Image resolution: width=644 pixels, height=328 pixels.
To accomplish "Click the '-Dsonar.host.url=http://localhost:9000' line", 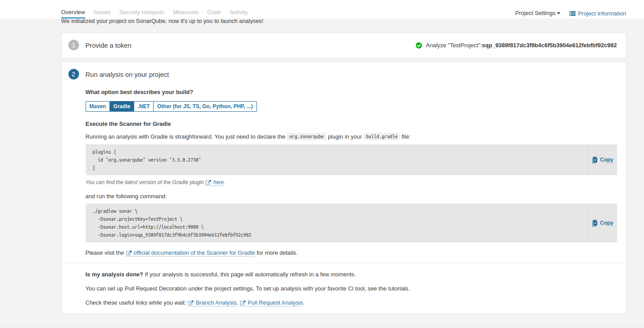I will coord(151,227).
